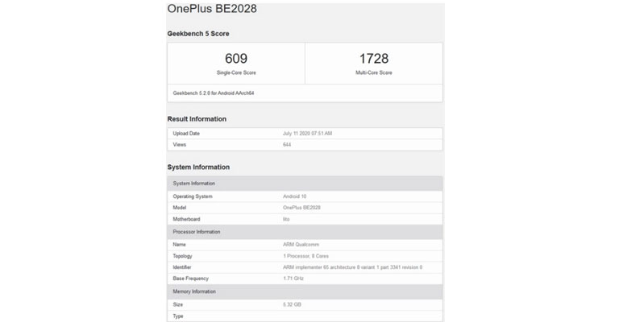Click the Processor Information section header
644x322 pixels.
(197, 232)
